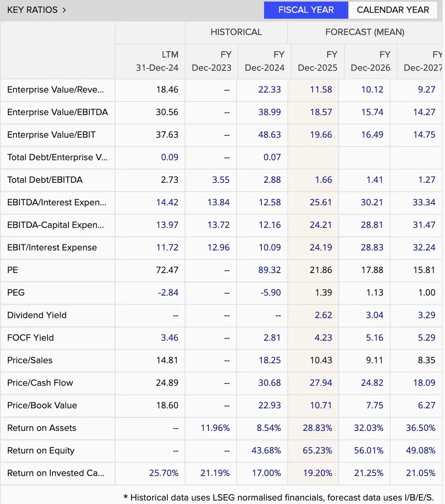This screenshot has height=504, width=445.
Task: Switch to the FISCAL YEAR view
Action: point(306,10)
